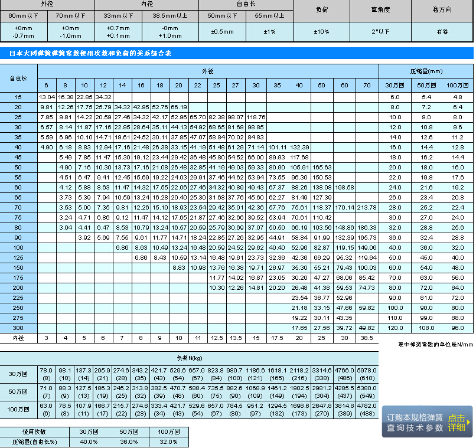Click the 150.53 cell
Screen dimensions: 476x448
pyautogui.click(x=322, y=178)
